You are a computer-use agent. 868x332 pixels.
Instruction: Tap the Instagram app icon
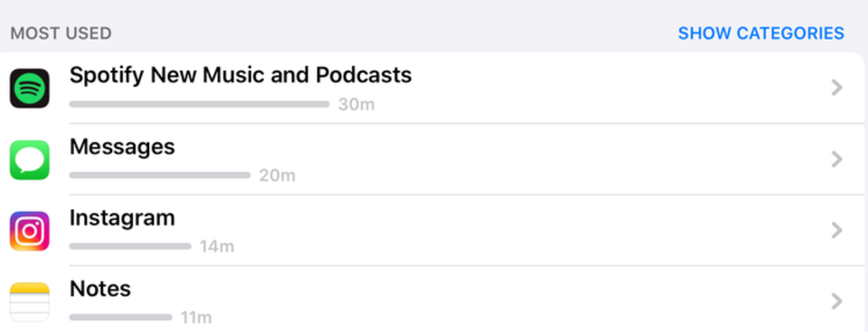29,231
